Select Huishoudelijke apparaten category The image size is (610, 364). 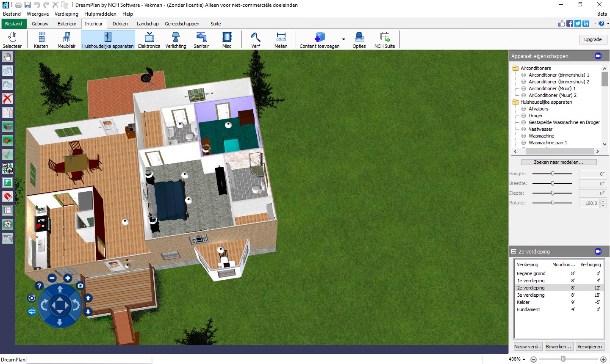coord(108,39)
